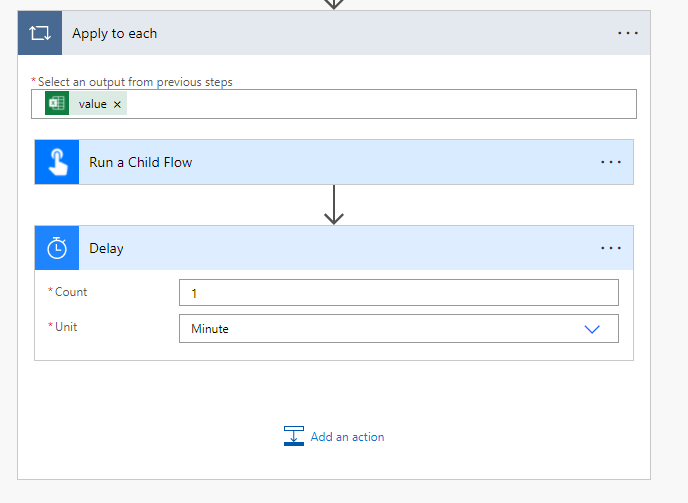The width and height of the screenshot is (688, 503).
Task: Open the Delay action ellipsis menu
Action: coord(610,248)
